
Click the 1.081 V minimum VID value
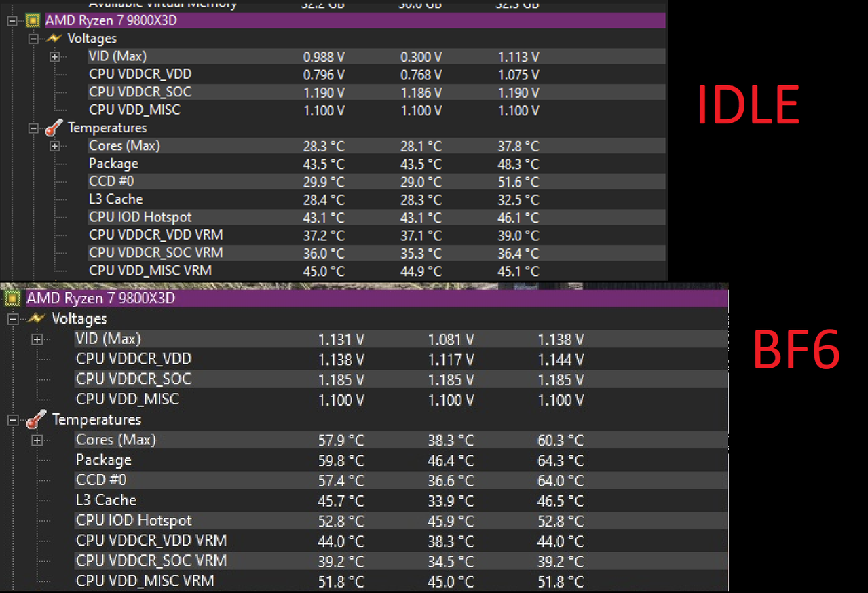(451, 340)
